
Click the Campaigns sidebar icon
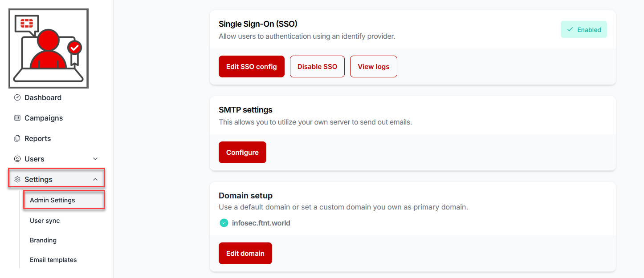tap(17, 118)
